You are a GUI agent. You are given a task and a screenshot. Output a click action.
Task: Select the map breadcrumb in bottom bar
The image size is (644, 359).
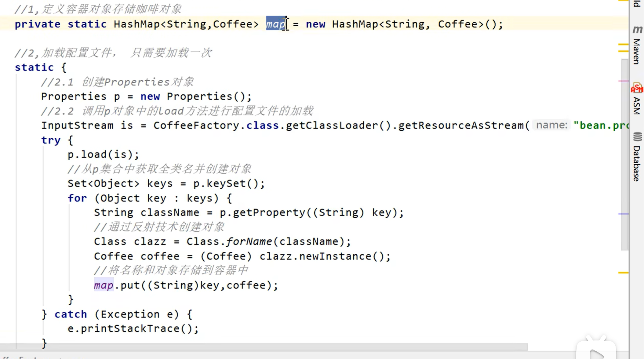[x=79, y=357]
